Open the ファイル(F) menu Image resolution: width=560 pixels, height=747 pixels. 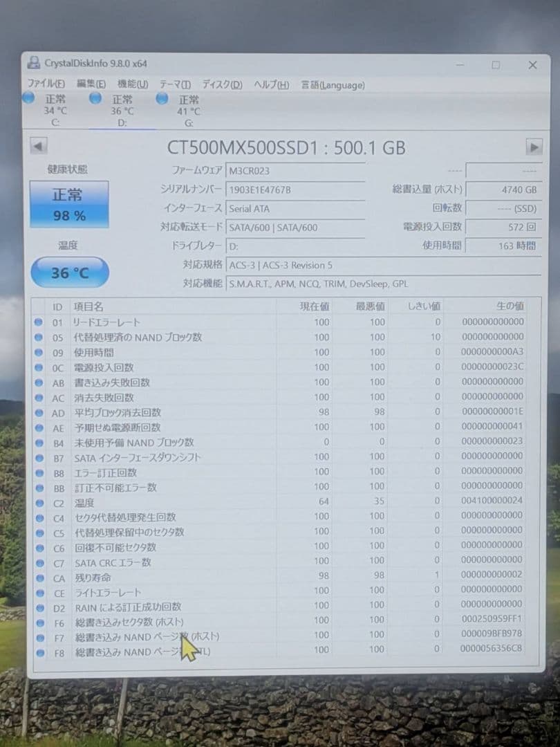click(46, 84)
